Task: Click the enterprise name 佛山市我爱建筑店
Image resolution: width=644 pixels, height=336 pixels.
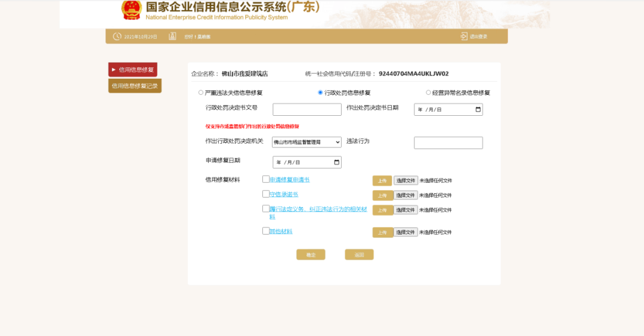Action: (245, 73)
